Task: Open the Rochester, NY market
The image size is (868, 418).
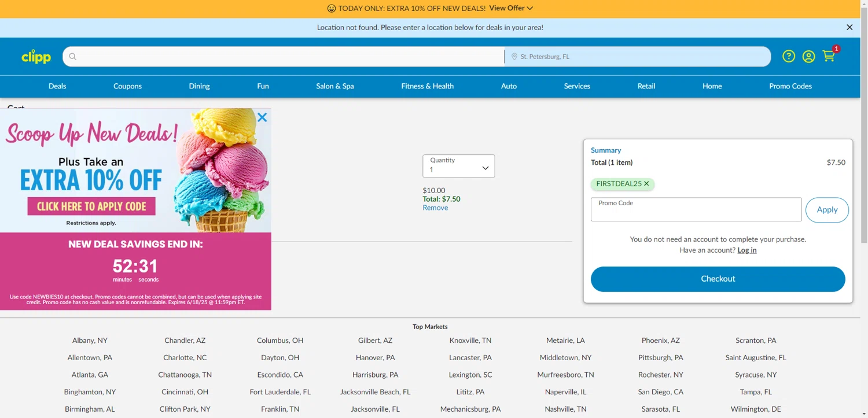Action: tap(661, 375)
